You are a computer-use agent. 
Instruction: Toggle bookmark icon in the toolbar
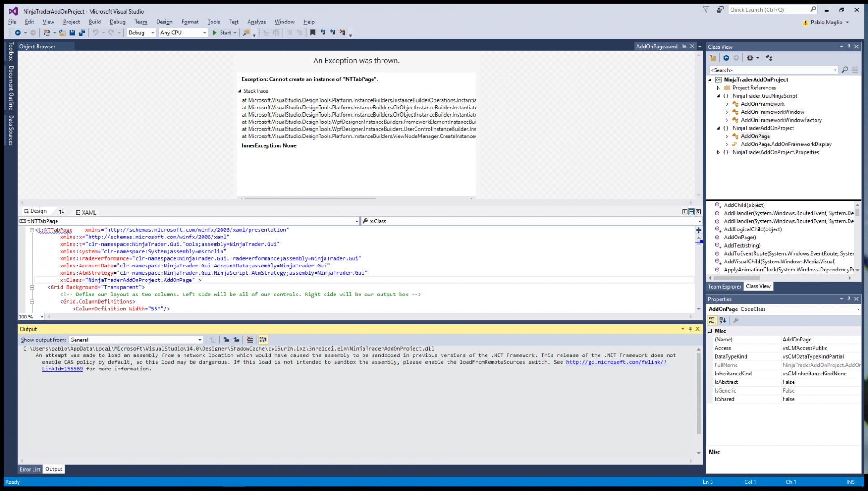(312, 33)
